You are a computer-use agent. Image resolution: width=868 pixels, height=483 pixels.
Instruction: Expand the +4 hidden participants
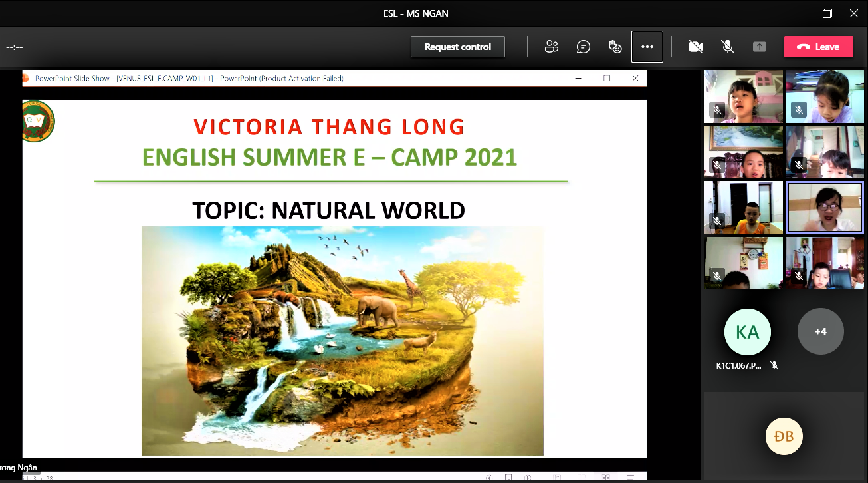point(820,331)
